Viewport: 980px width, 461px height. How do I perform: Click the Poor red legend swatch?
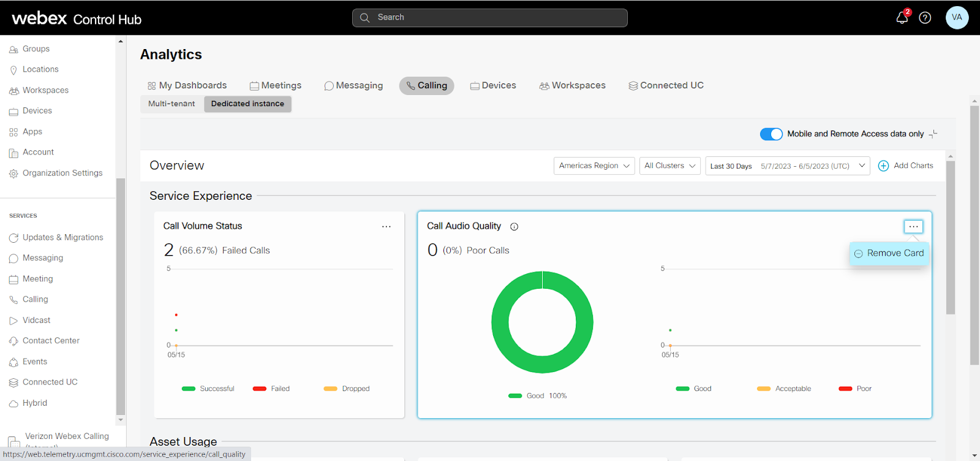pyautogui.click(x=846, y=389)
